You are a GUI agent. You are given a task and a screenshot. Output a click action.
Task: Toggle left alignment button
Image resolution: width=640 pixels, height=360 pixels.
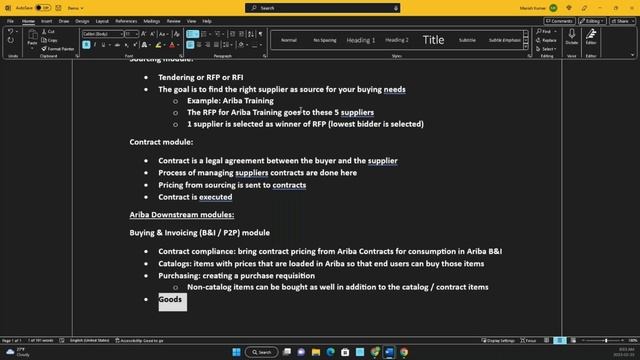[190, 45]
